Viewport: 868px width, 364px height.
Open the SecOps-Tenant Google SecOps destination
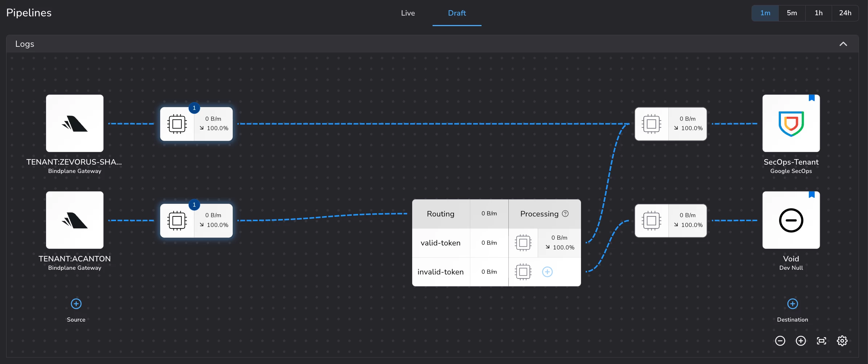(x=791, y=123)
